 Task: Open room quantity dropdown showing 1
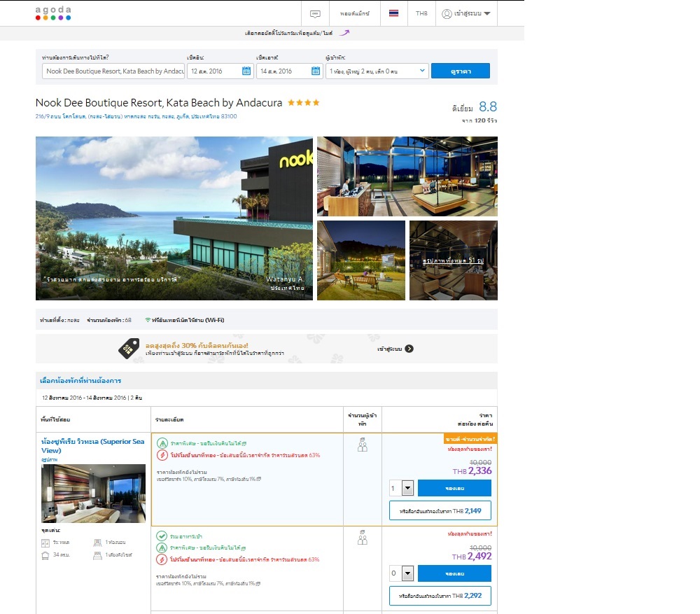pos(402,488)
